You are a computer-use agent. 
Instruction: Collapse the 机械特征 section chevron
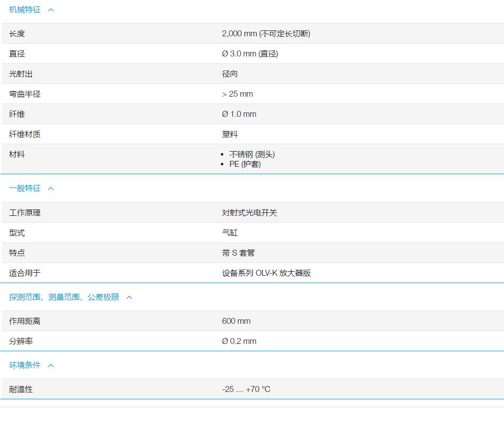(x=51, y=9)
